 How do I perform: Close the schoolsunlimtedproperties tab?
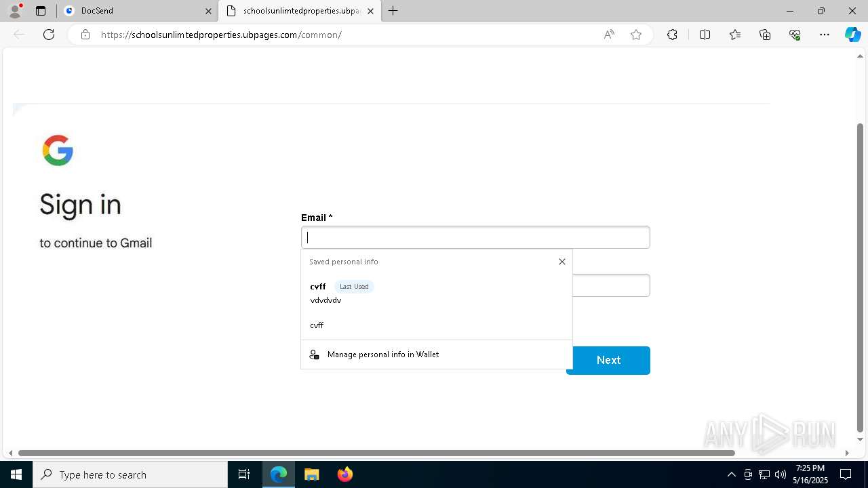[x=370, y=11]
